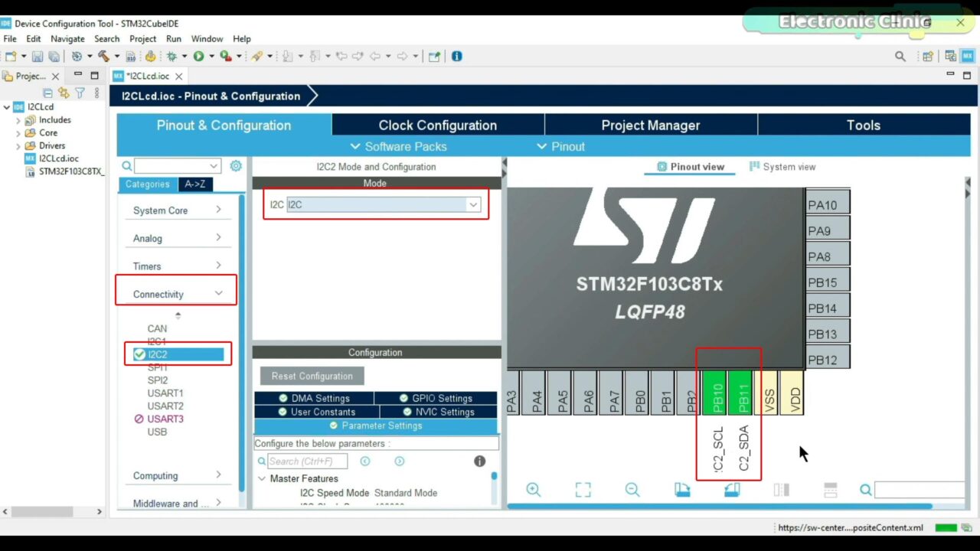Click the Build hammer icon

pos(103,56)
